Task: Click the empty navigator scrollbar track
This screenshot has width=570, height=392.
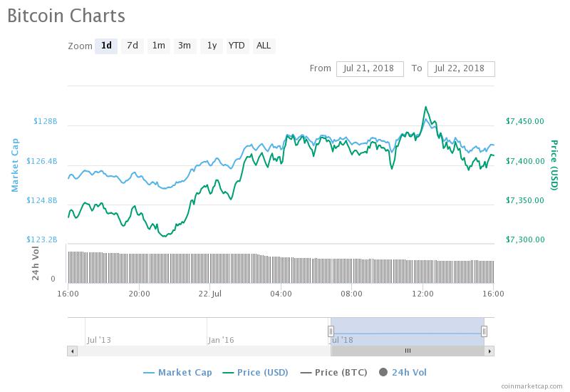Action: tap(204, 351)
